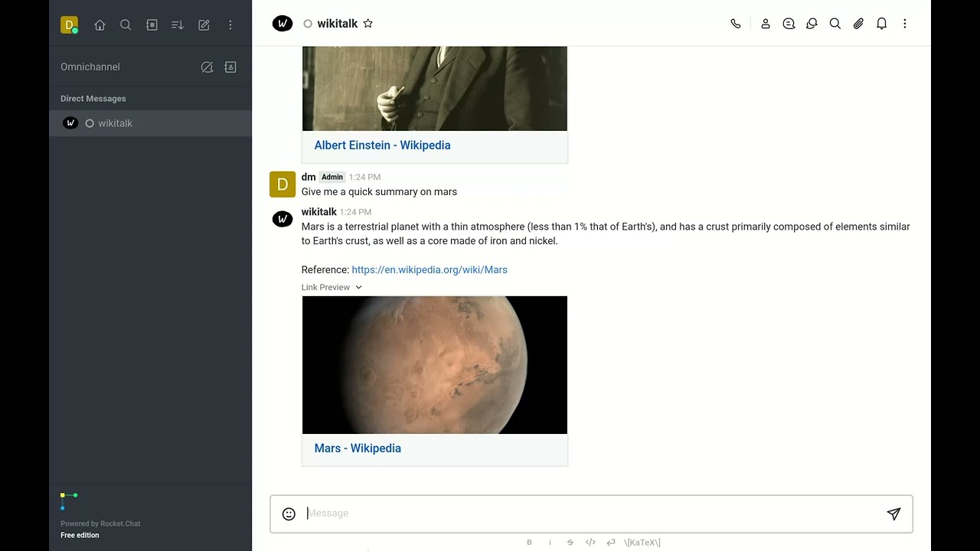Favorite the wikitalk room with star

click(x=367, y=24)
